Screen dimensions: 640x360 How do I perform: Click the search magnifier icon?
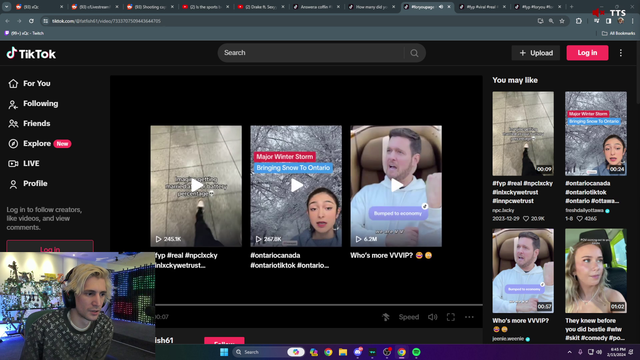(x=414, y=53)
